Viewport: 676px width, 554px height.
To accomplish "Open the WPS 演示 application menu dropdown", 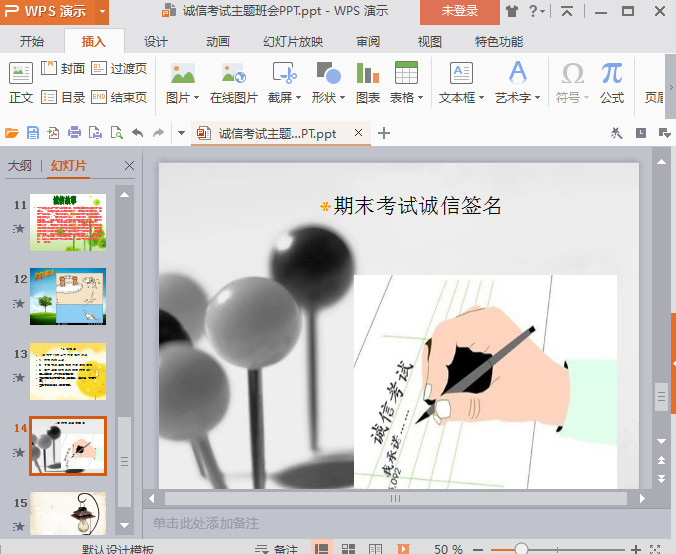I will [102, 12].
